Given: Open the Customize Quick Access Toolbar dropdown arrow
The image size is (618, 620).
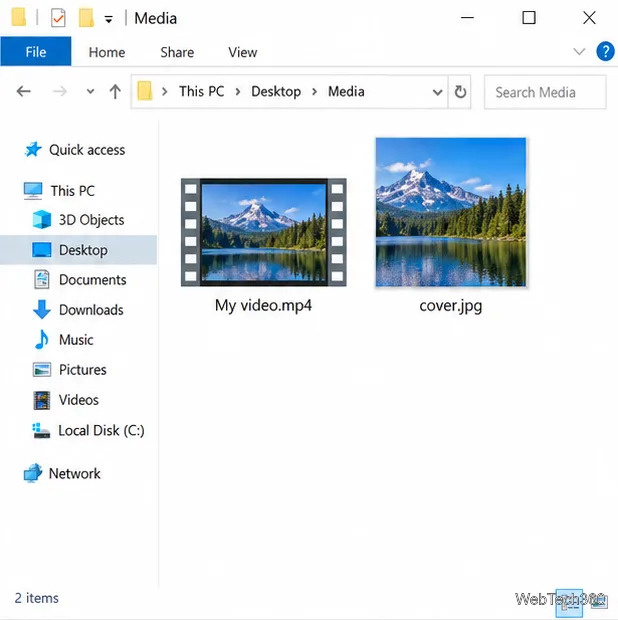Looking at the screenshot, I should (x=108, y=19).
